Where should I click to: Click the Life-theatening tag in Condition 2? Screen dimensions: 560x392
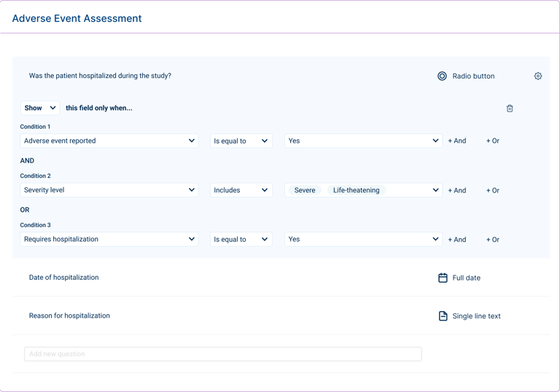[x=356, y=190]
